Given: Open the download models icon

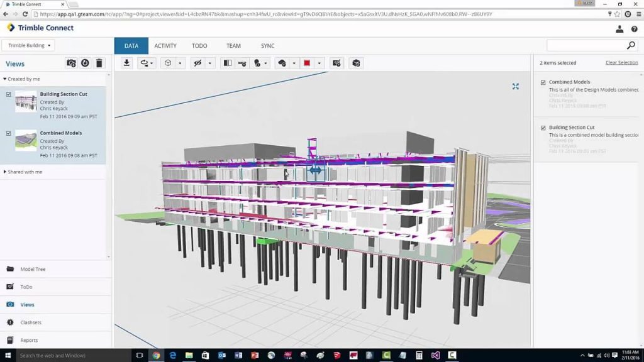Looking at the screenshot, I should point(126,63).
